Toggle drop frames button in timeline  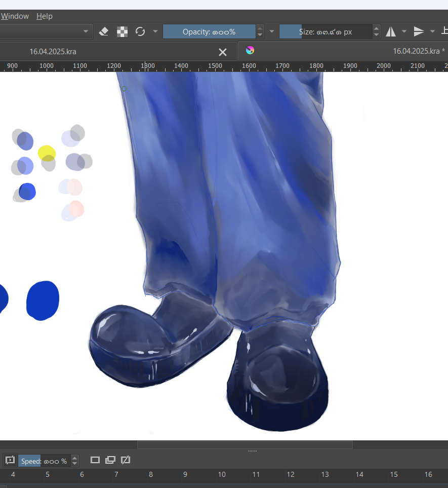pos(10,460)
